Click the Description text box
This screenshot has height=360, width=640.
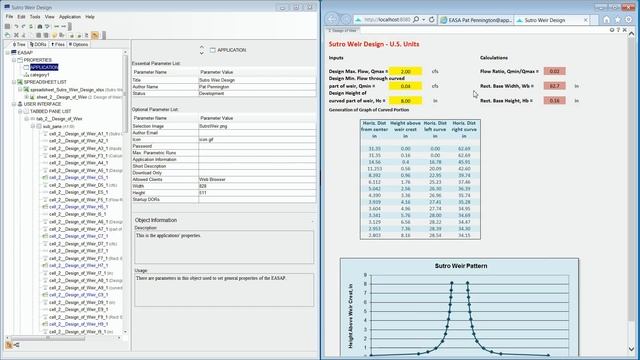click(224, 247)
